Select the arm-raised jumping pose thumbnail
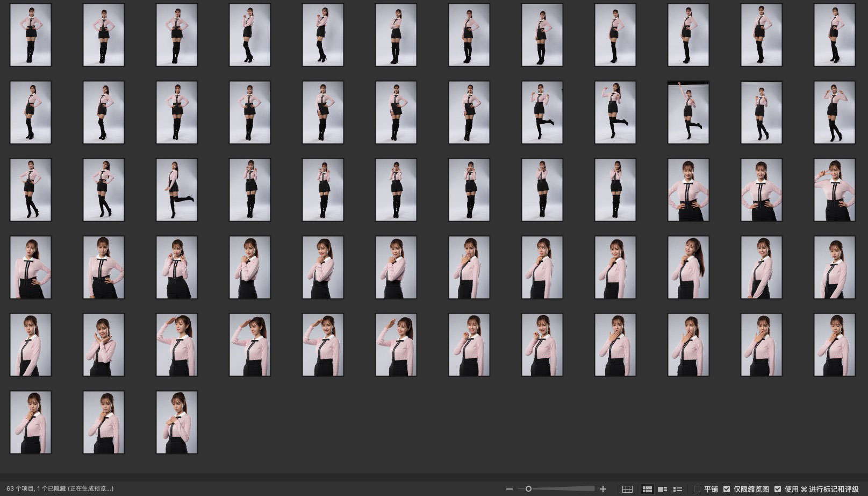The width and height of the screenshot is (868, 496). point(688,112)
